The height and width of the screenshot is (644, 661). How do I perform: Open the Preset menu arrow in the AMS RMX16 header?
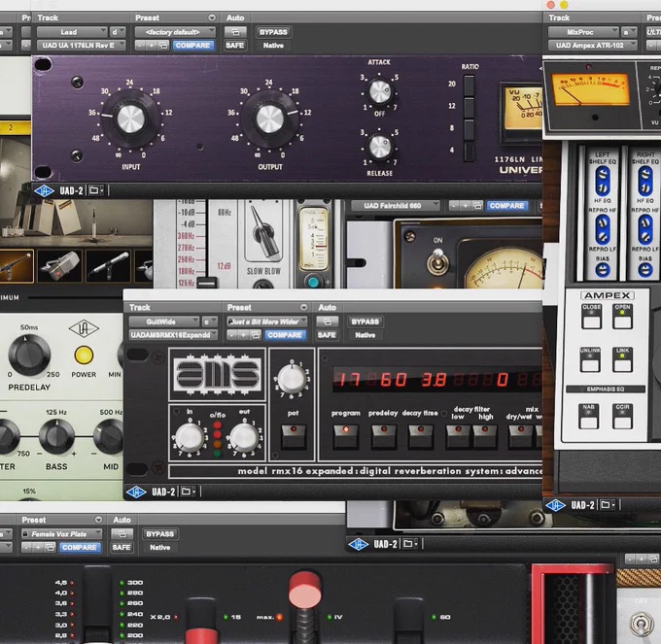[x=303, y=308]
